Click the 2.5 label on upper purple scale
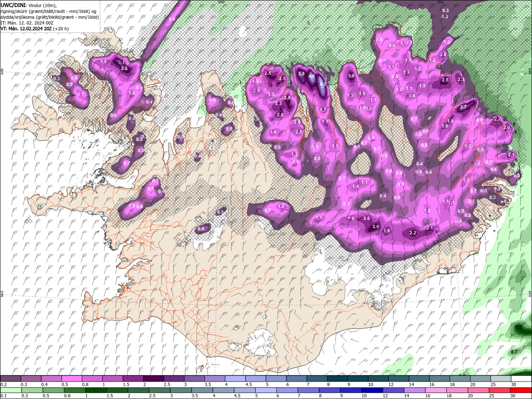This screenshot has width=532, height=399. [167, 384]
